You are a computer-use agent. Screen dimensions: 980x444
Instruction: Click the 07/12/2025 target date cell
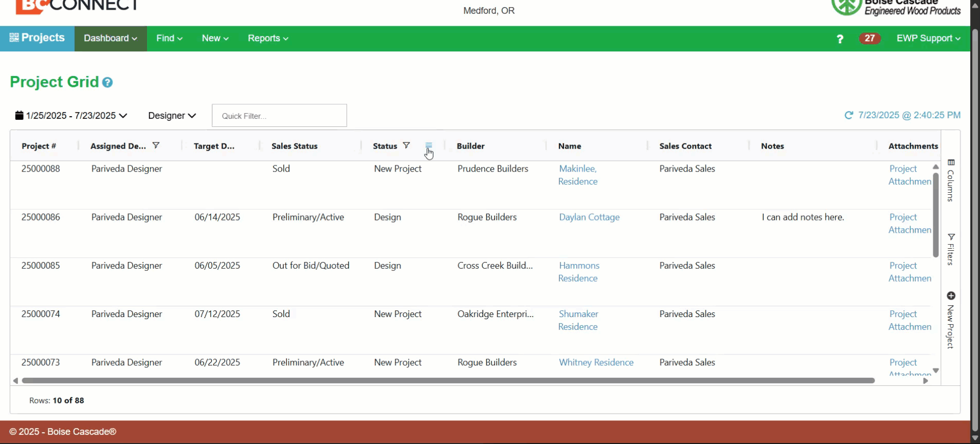[217, 314]
